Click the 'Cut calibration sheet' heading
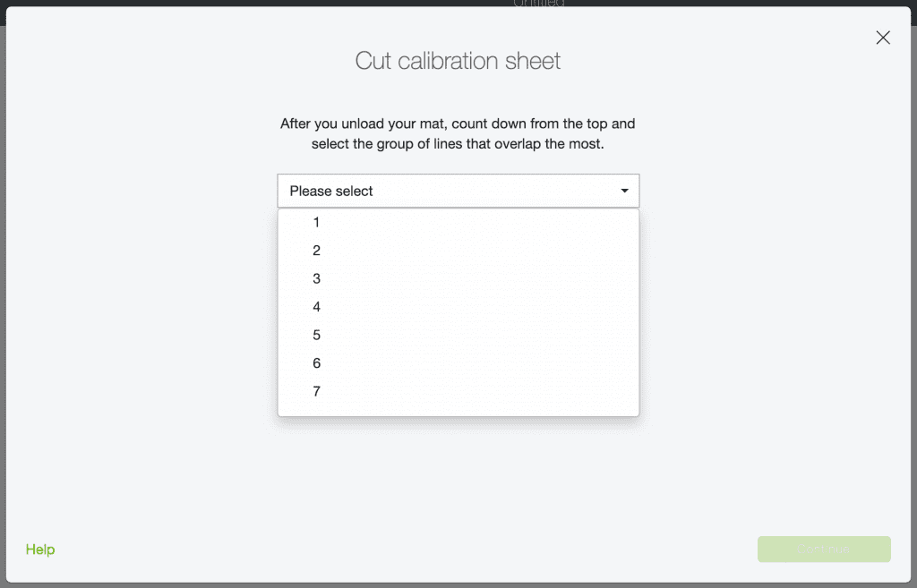 (x=458, y=61)
